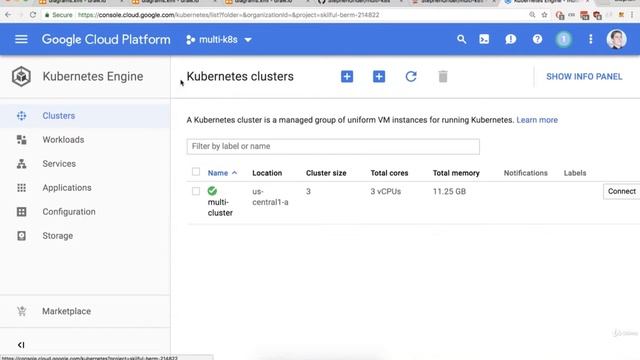Click the Applications grid icon
The image size is (640, 360).
22,188
